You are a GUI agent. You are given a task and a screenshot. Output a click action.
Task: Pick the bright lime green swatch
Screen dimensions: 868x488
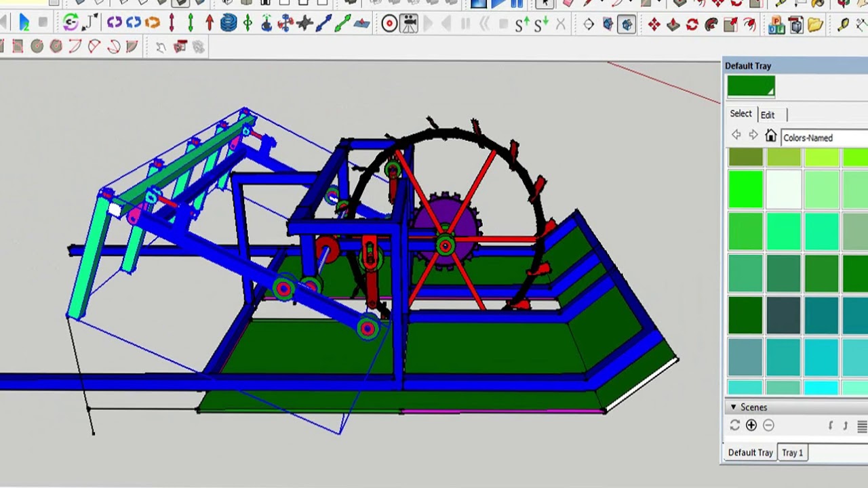745,188
